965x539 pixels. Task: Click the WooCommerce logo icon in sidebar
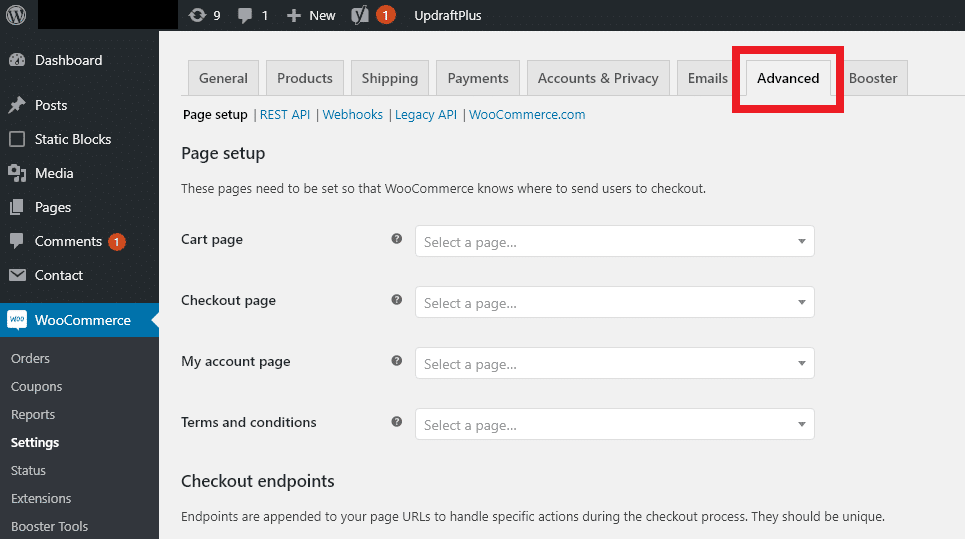click(x=17, y=319)
